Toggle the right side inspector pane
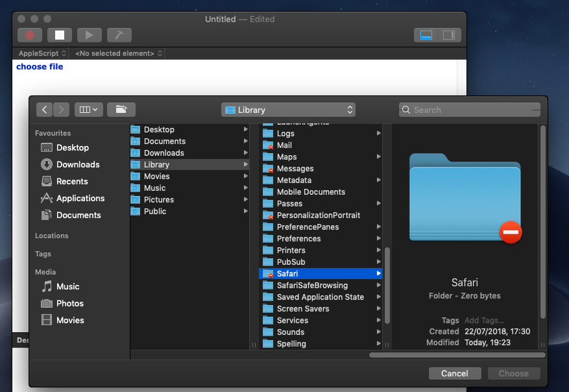Image resolution: width=569 pixels, height=392 pixels. click(x=448, y=35)
